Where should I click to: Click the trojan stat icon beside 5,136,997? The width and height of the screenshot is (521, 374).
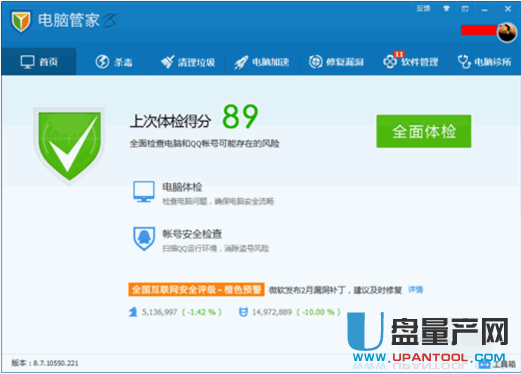click(x=133, y=312)
